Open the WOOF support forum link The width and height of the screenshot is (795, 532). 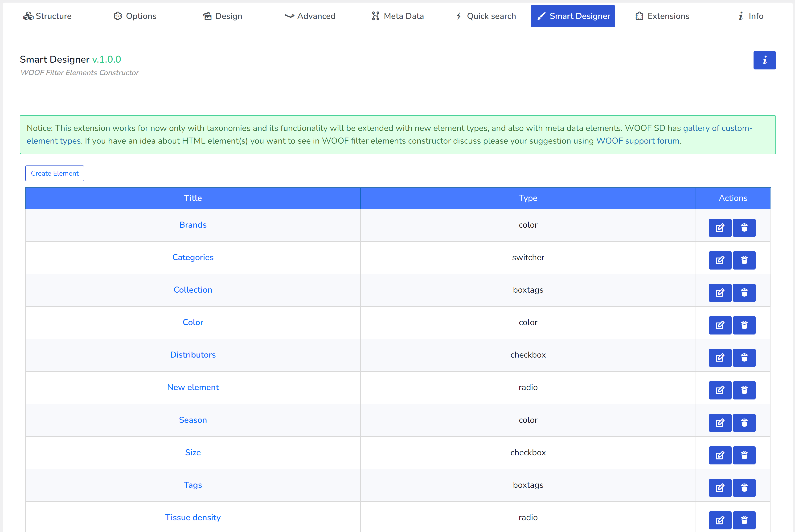637,141
